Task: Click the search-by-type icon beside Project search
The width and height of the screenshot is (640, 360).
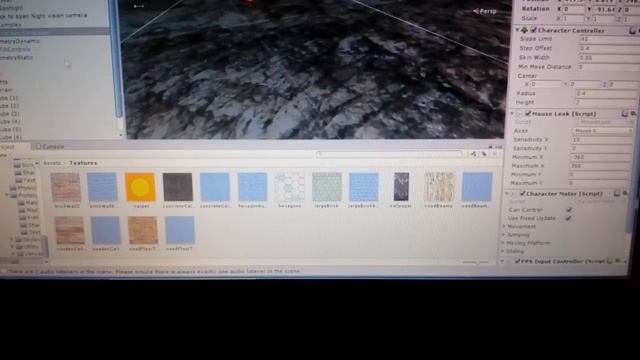Action: tap(473, 154)
